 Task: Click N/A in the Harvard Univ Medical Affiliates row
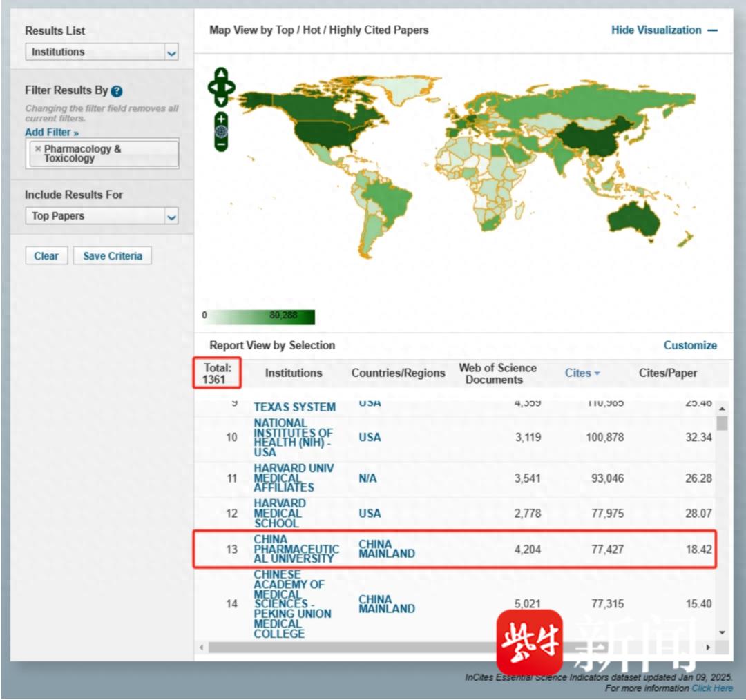(367, 478)
